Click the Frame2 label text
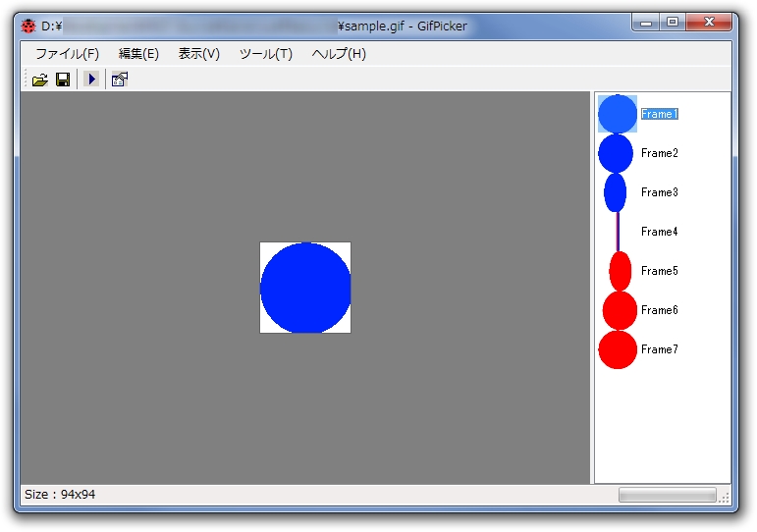The image size is (757, 532). (x=660, y=153)
